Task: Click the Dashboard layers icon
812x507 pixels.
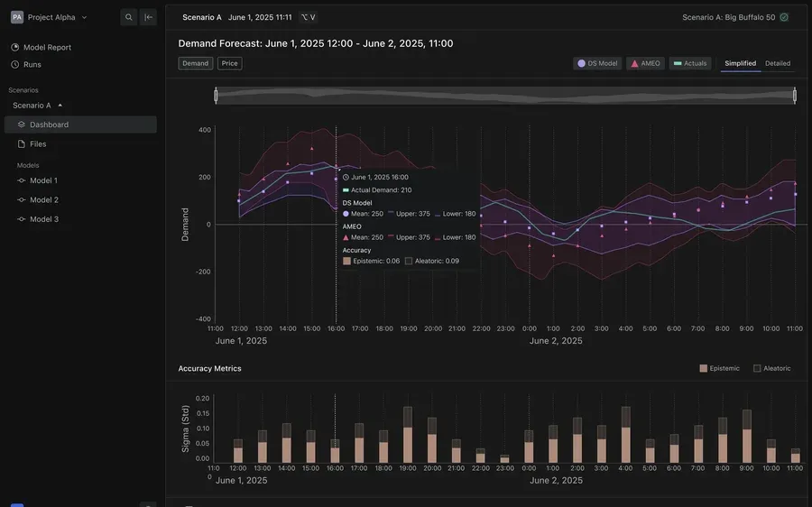Action: (22, 124)
